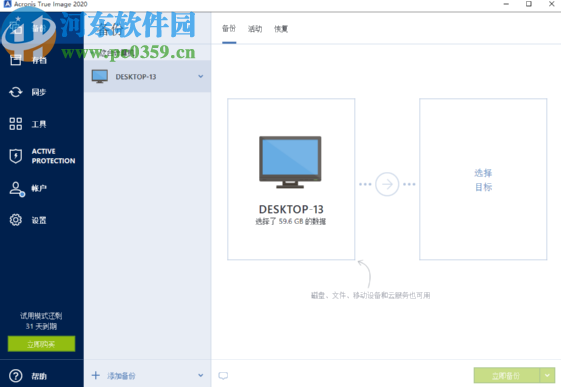Screen dimensions: 561x387
Task: Click the 59.6 GB selected data text
Action: (x=291, y=221)
